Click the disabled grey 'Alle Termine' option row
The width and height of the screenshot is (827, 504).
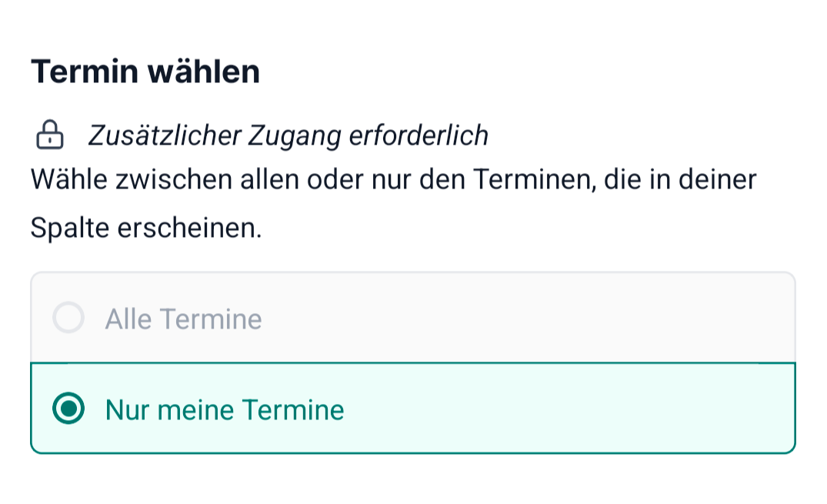click(x=413, y=318)
